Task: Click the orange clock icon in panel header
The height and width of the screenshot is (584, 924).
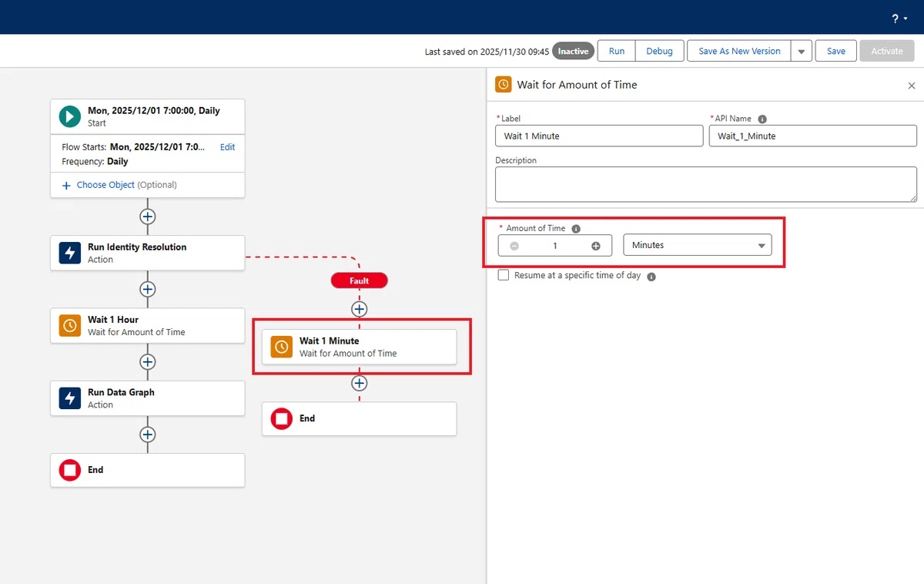Action: [x=504, y=85]
